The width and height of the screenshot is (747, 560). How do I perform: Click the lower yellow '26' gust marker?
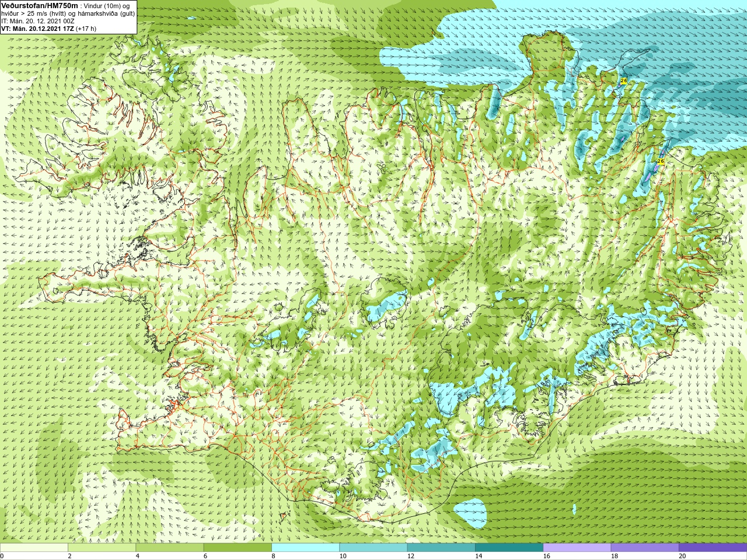coord(661,161)
